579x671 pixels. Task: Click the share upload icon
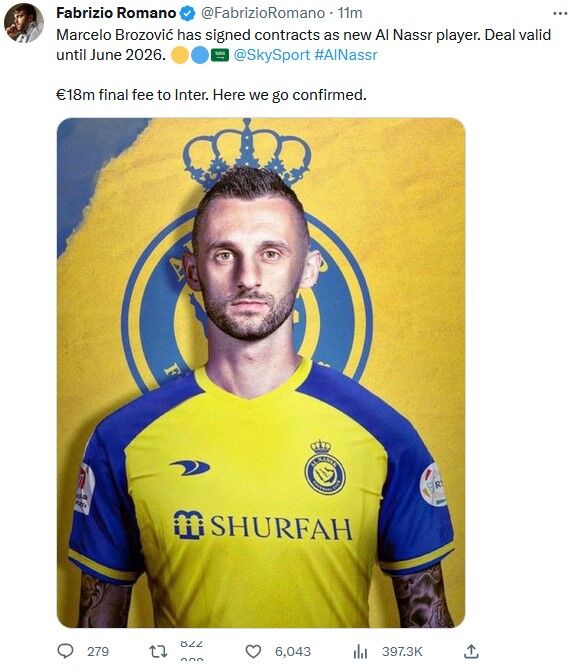(471, 651)
